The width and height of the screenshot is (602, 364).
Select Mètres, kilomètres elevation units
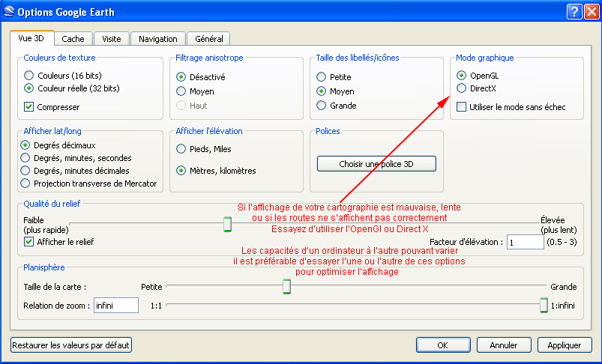181,171
